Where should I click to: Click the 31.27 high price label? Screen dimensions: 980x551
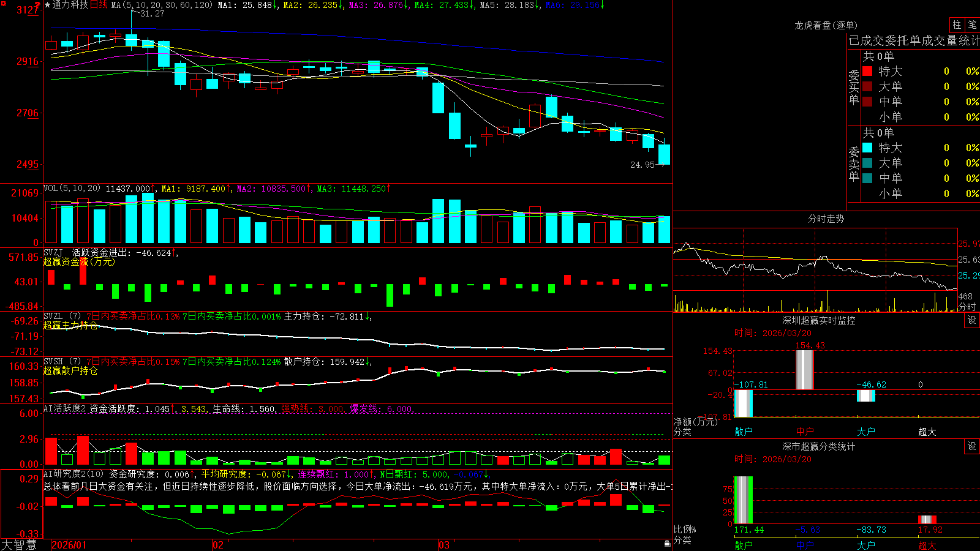152,13
